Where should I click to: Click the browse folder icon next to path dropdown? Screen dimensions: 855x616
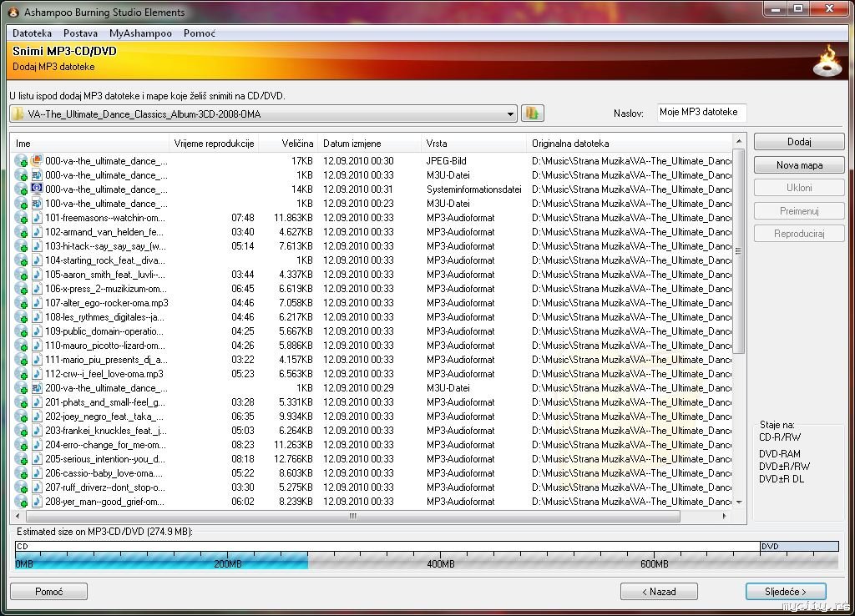[x=532, y=114]
